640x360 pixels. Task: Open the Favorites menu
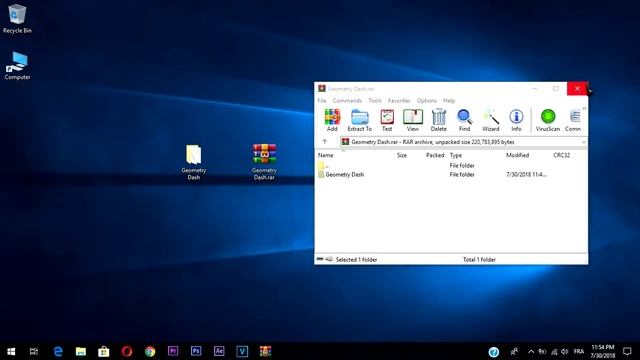coord(399,100)
